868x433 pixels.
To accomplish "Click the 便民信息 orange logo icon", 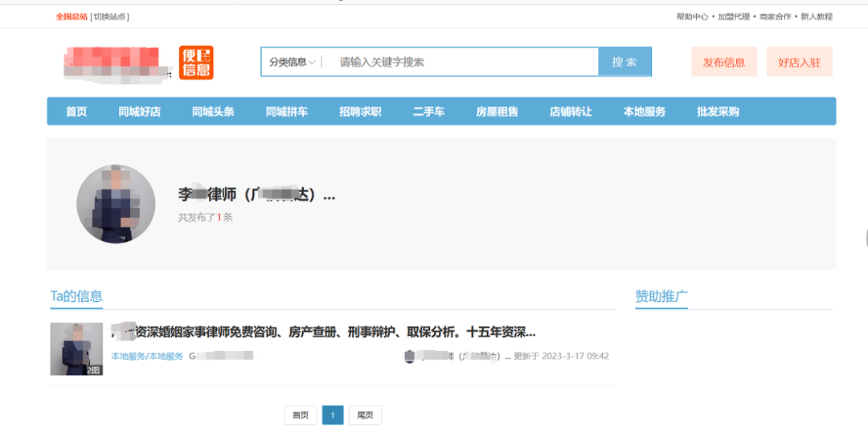I will tap(196, 63).
